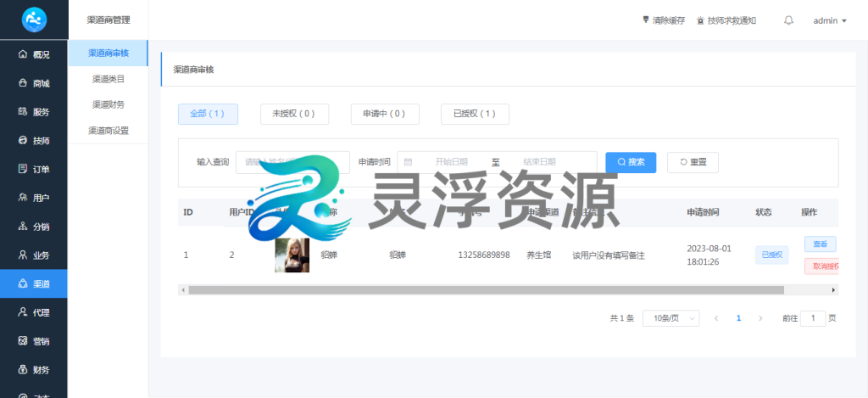Click scrollbar left arrow under table

click(x=182, y=290)
